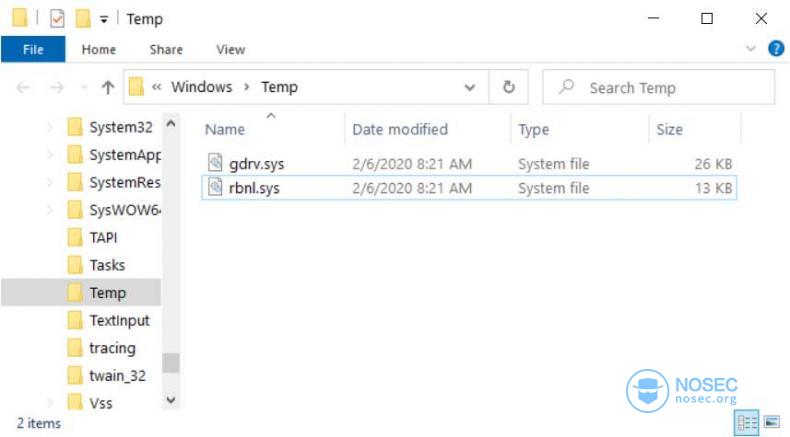Switch to Large icons view layout
790x437 pixels.
[x=772, y=421]
